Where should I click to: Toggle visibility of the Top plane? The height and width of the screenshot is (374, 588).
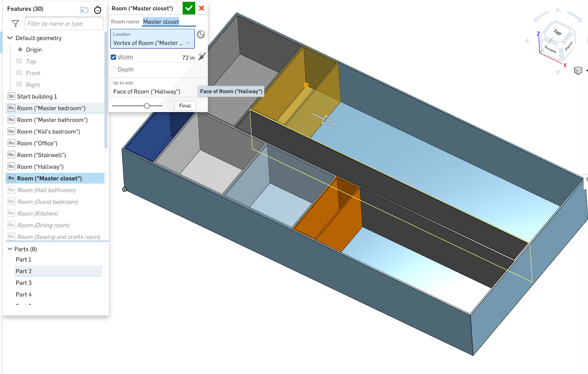[x=19, y=61]
